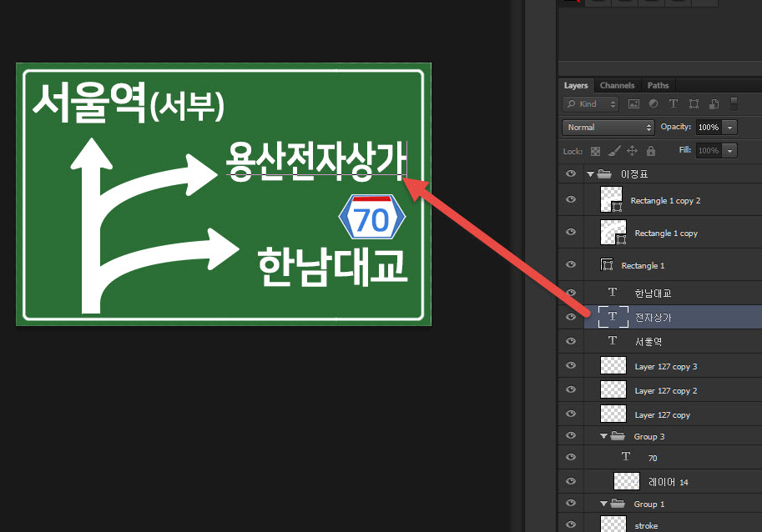This screenshot has width=762, height=532.
Task: Switch to the Paths tab
Action: coord(658,85)
